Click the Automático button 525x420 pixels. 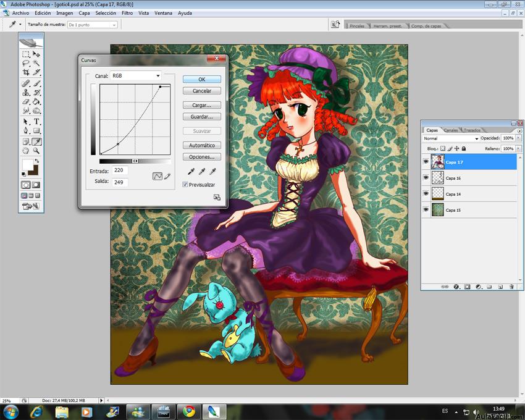click(202, 145)
